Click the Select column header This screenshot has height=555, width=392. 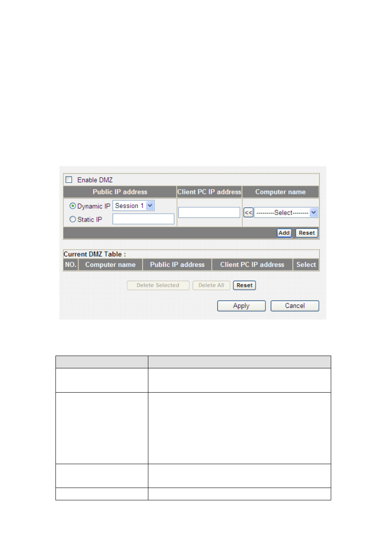coord(306,265)
